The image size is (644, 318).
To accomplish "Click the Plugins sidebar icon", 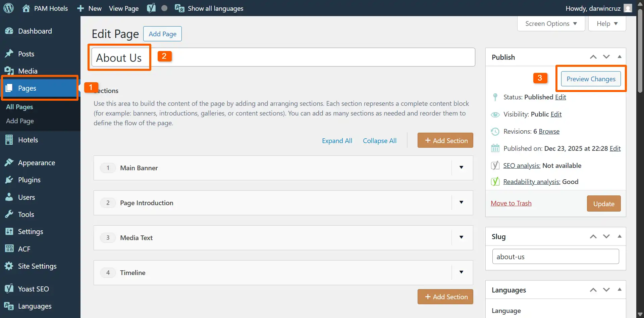I will [x=9, y=180].
